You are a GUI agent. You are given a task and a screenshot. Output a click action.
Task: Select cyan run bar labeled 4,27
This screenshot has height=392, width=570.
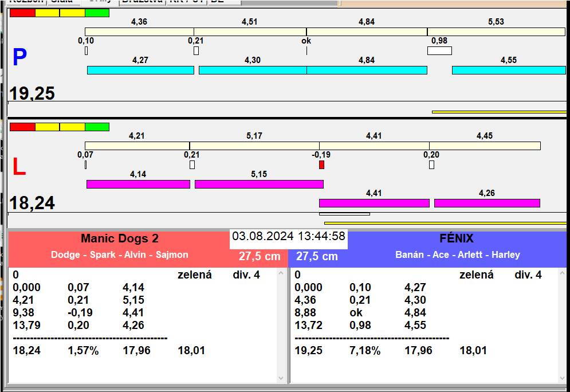click(x=140, y=70)
